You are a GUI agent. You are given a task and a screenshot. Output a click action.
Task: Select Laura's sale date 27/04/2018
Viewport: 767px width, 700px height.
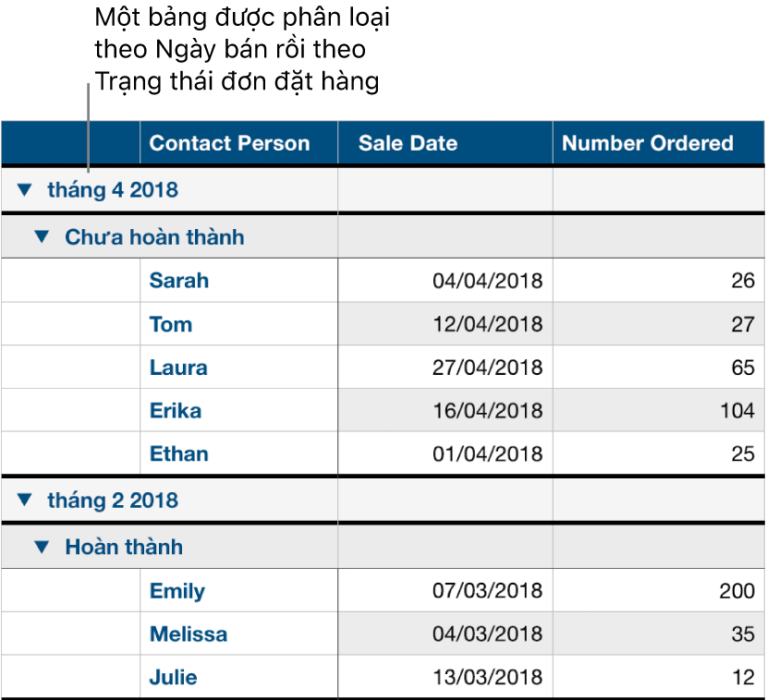pos(488,368)
